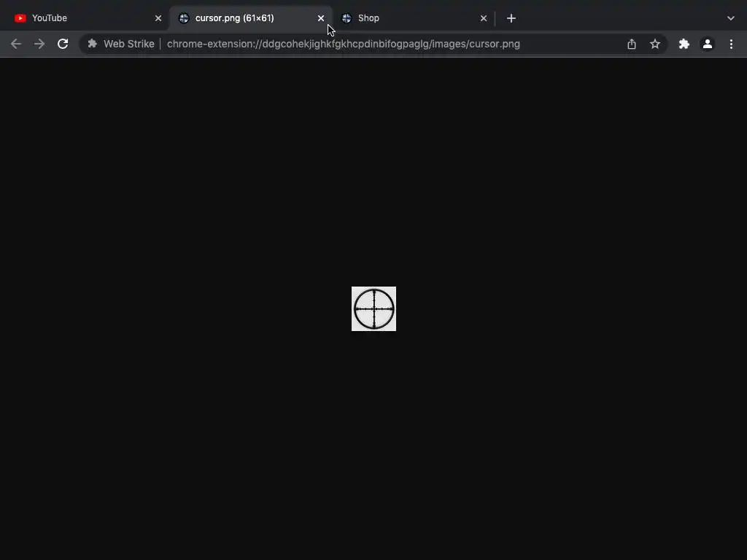Close the Shop tab

[484, 18]
